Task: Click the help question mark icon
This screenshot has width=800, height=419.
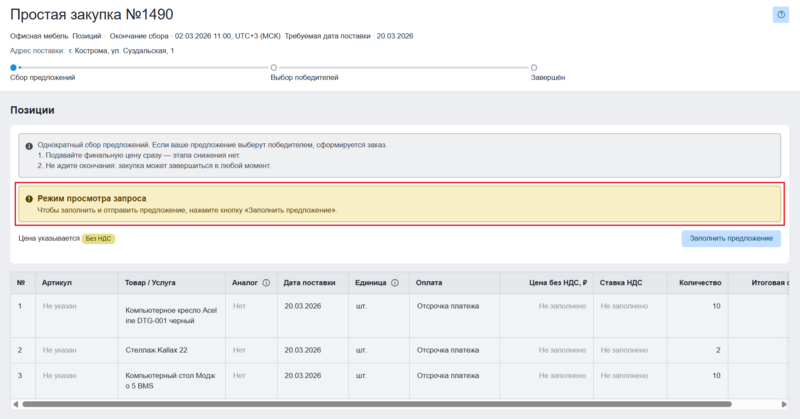Action: pyautogui.click(x=779, y=15)
